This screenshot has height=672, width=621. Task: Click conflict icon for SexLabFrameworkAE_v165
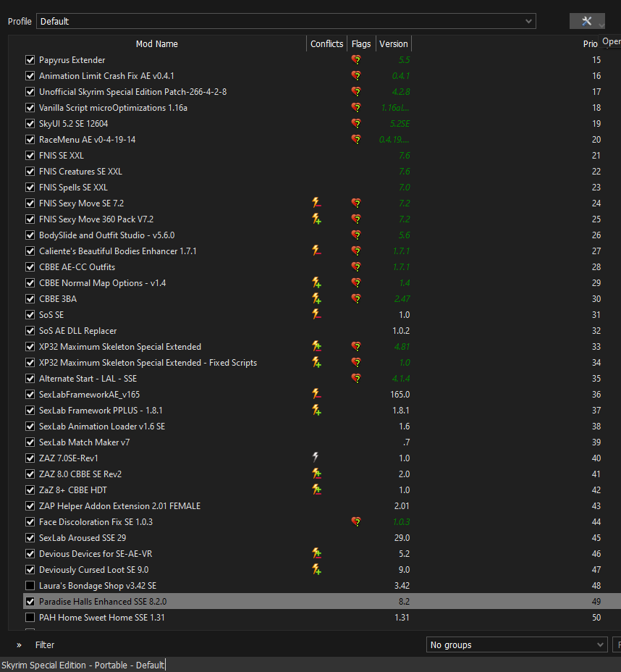pyautogui.click(x=316, y=394)
